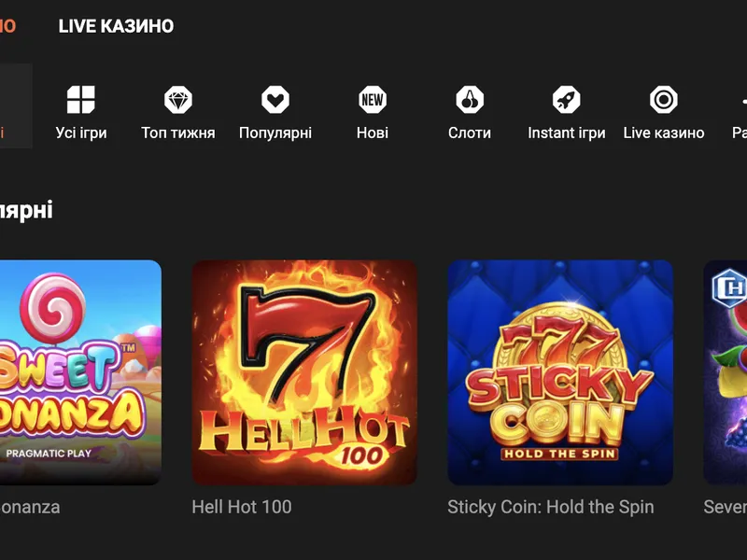This screenshot has height=560, width=747.
Task: Click the cherry icon for Слоти
Action: tap(470, 100)
